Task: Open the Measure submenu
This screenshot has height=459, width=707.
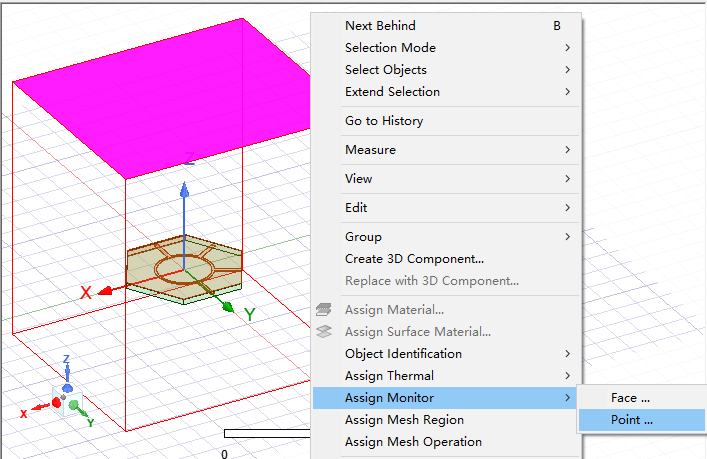Action: (370, 150)
